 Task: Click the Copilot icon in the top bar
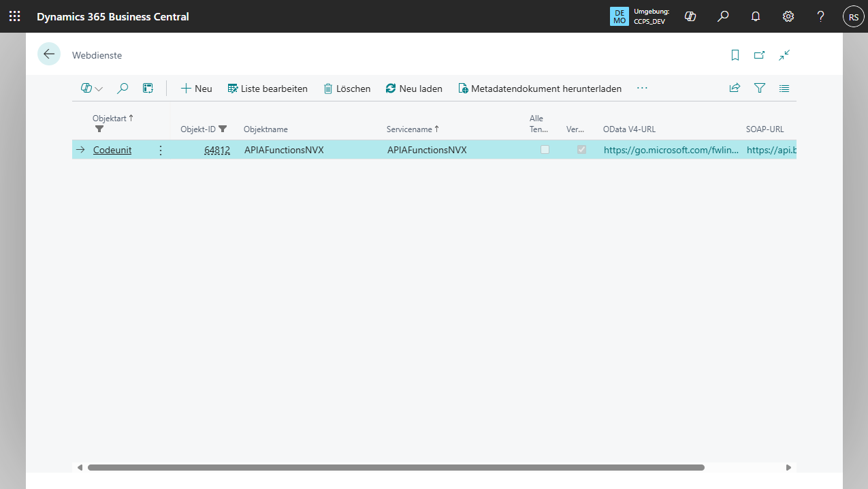click(x=690, y=16)
